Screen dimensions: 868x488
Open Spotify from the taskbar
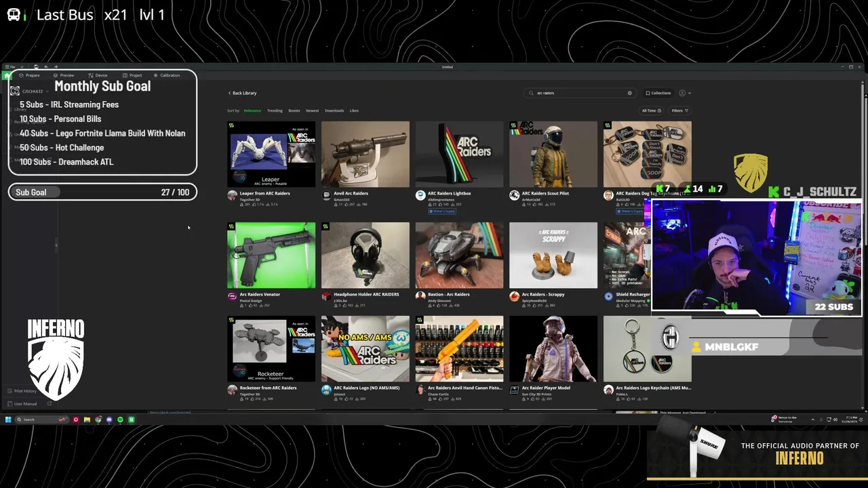(120, 420)
